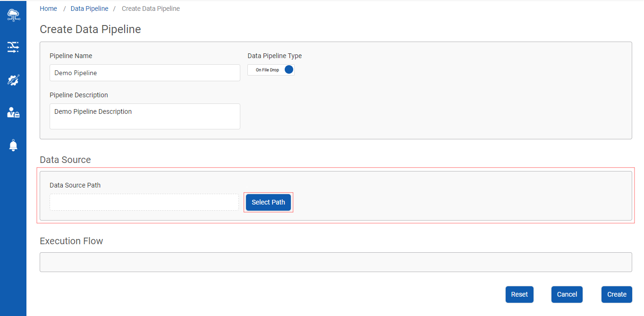Click the Execution Flow heading
The height and width of the screenshot is (316, 644).
tap(71, 241)
